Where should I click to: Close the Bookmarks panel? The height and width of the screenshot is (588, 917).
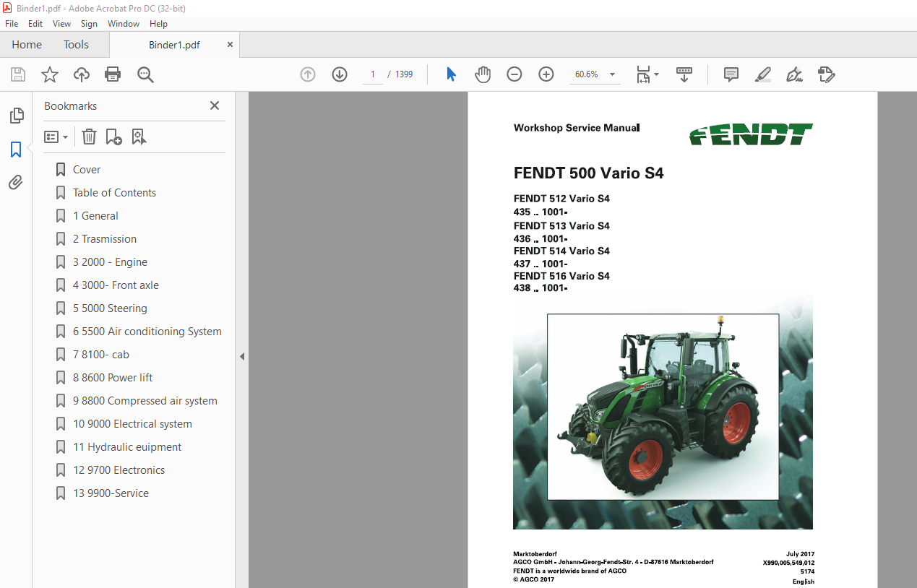click(215, 105)
